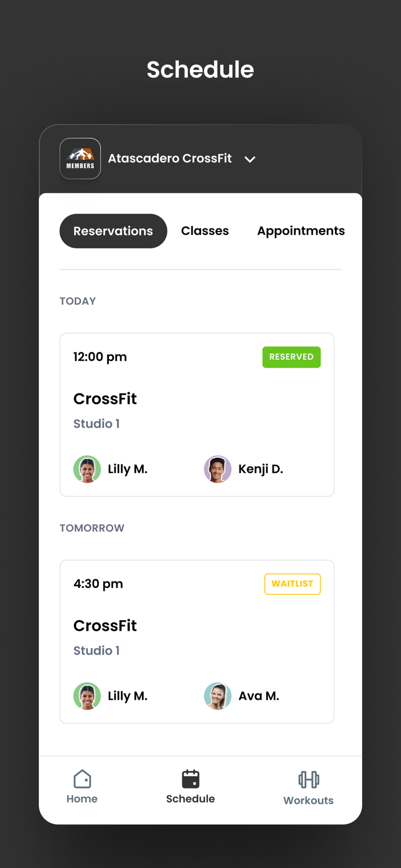Tap the green RESERVED badge
Viewport: 401px width, 868px height.
point(292,357)
